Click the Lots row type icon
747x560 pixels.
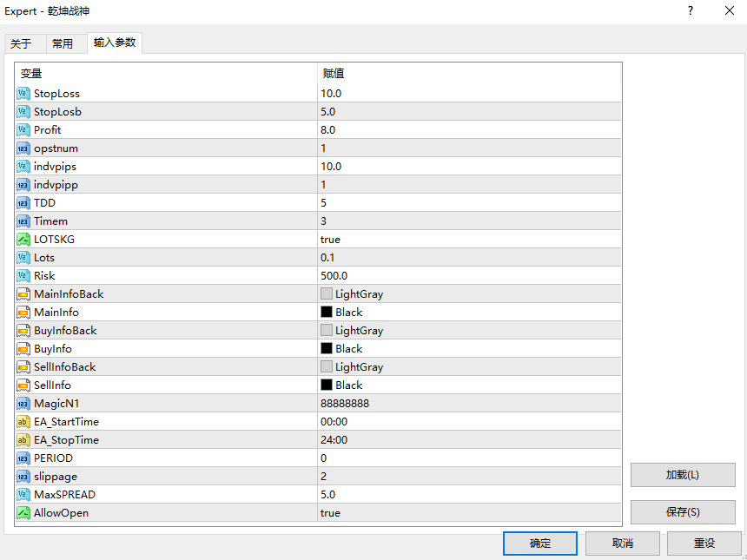[x=23, y=258]
